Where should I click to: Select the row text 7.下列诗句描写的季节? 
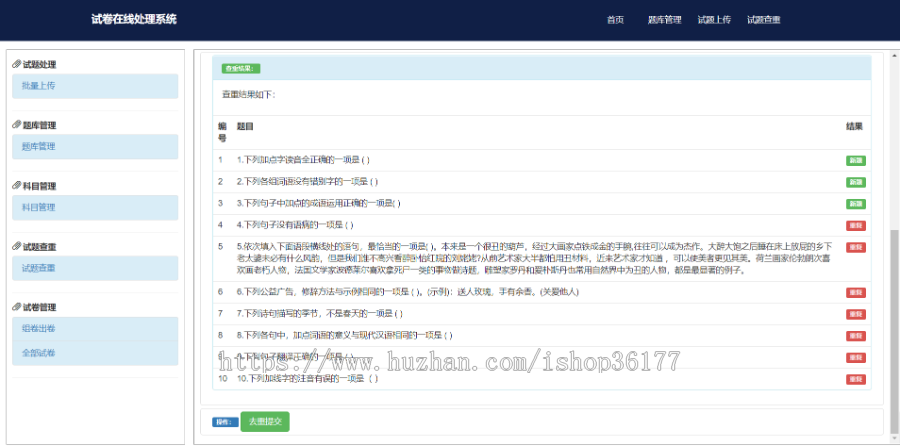click(x=320, y=313)
